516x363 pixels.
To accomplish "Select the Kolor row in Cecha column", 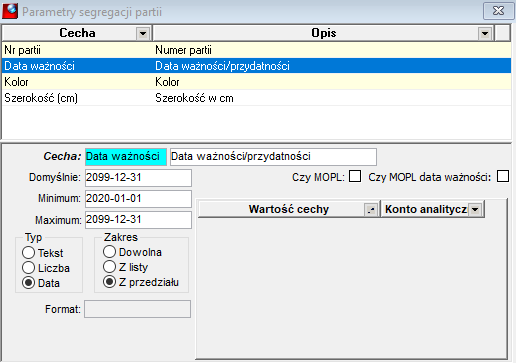I will click(x=77, y=82).
